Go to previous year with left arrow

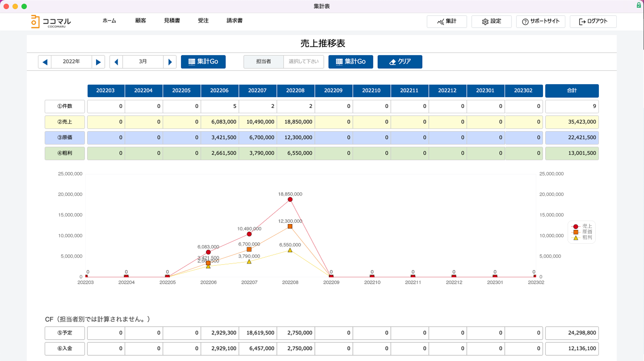[45, 62]
